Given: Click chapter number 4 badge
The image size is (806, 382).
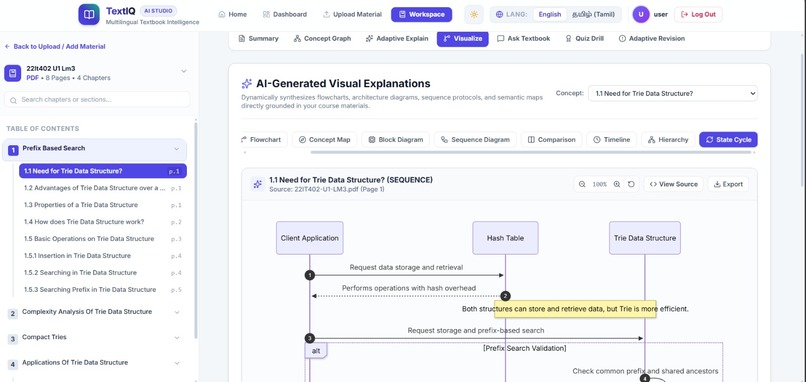Looking at the screenshot, I should 13,364.
